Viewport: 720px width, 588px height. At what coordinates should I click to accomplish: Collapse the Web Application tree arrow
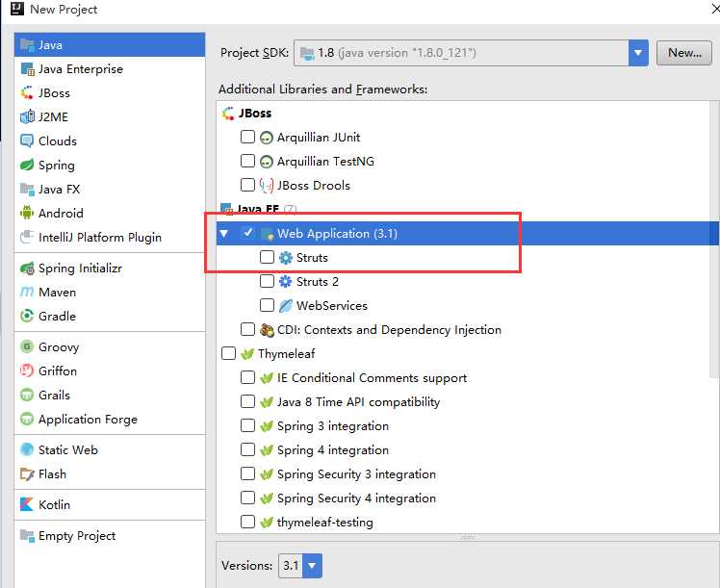(224, 234)
